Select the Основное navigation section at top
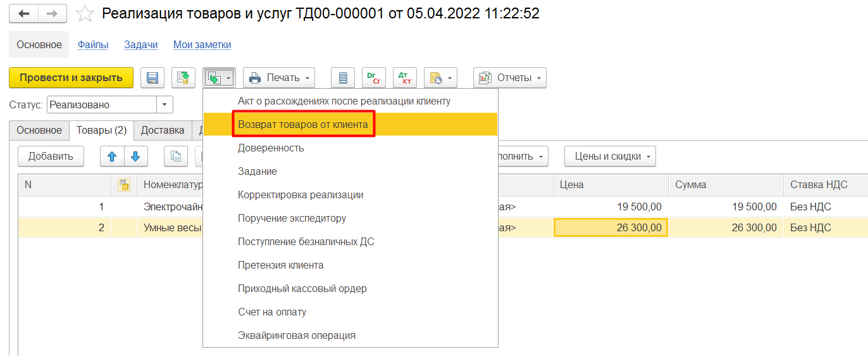 pos(39,45)
